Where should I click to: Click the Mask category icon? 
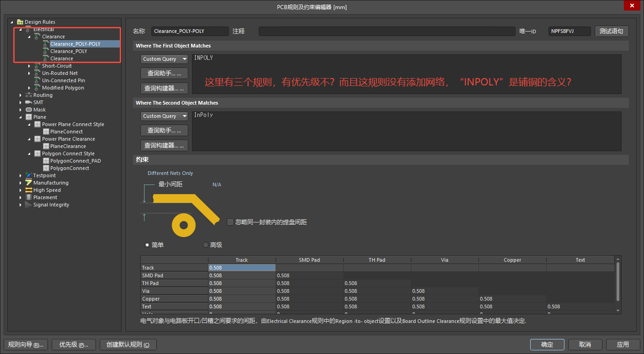[29, 110]
